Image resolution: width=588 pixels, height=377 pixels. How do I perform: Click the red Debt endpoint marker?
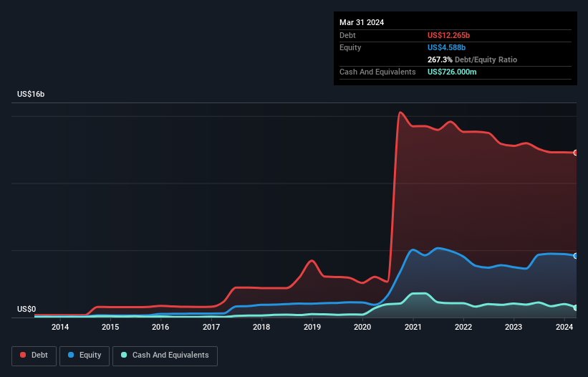(x=576, y=153)
